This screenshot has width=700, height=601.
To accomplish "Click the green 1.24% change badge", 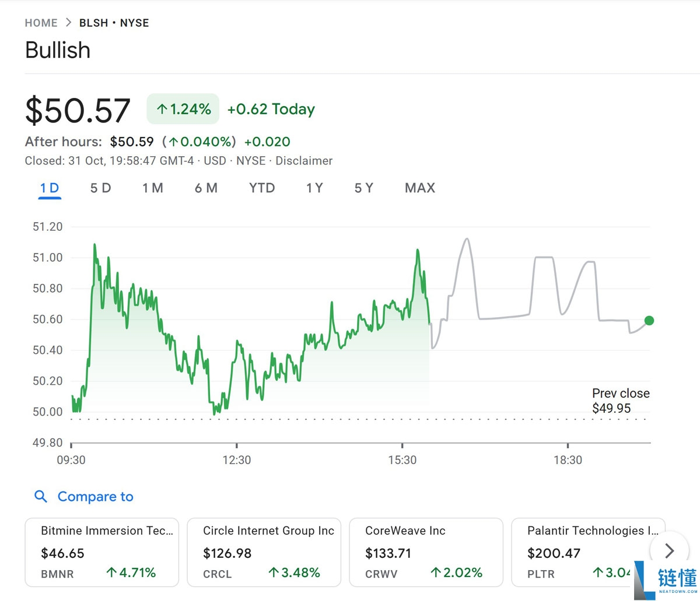I will (x=183, y=109).
